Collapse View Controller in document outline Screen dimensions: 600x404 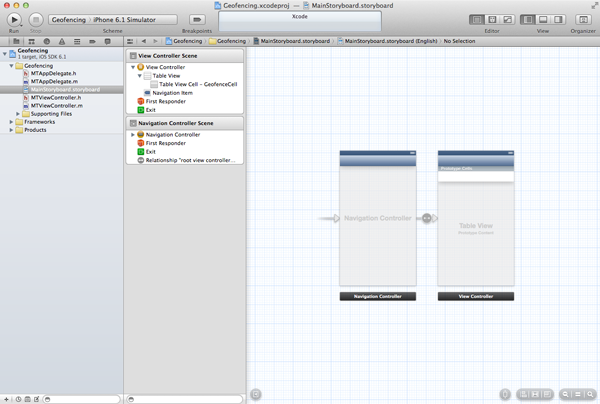point(133,67)
